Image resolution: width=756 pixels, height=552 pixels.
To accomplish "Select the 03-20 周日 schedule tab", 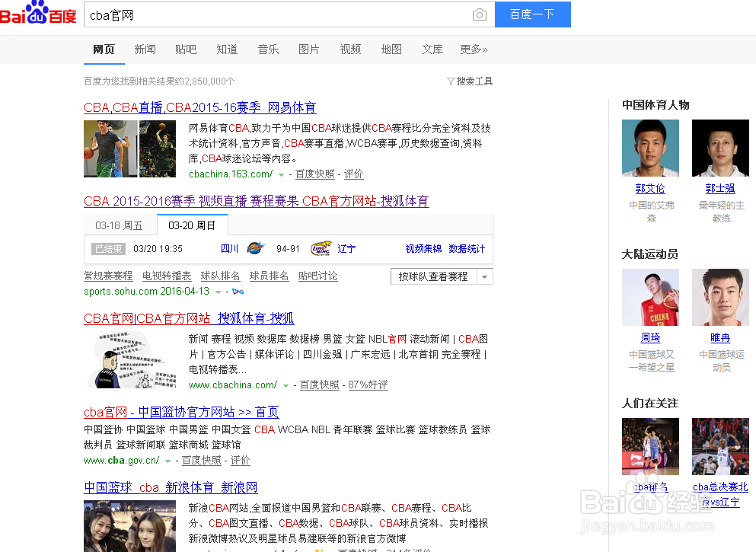I will pos(192,225).
